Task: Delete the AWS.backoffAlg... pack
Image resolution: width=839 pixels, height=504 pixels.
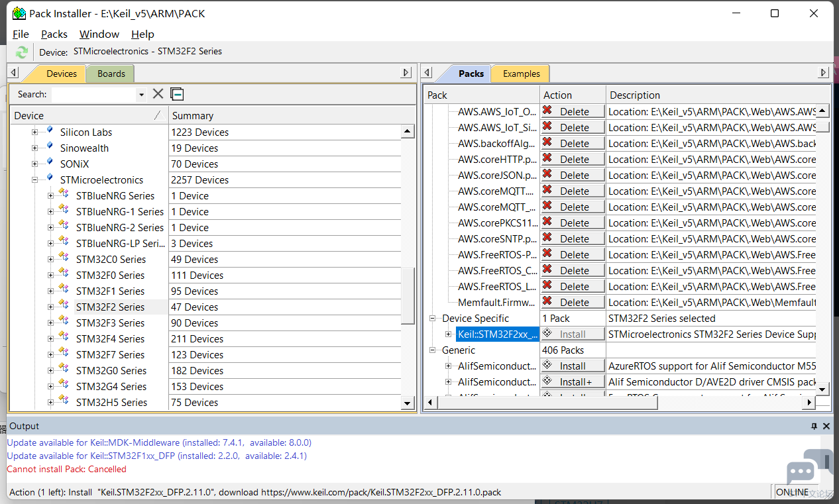Action: (x=573, y=143)
